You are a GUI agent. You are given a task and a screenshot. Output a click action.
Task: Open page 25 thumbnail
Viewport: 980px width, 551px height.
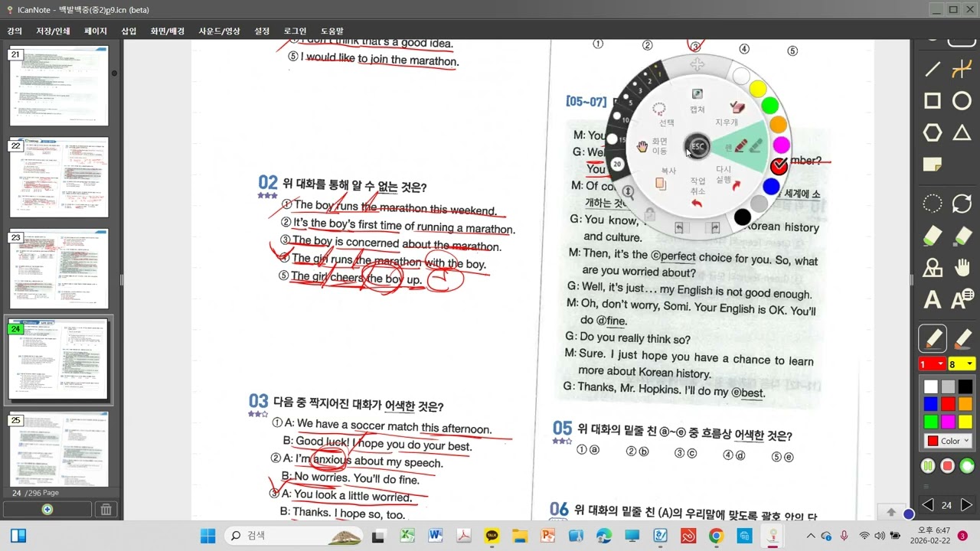point(59,449)
